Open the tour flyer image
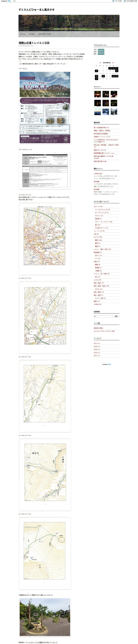Viewport: 138px width, 644px height. point(45,108)
